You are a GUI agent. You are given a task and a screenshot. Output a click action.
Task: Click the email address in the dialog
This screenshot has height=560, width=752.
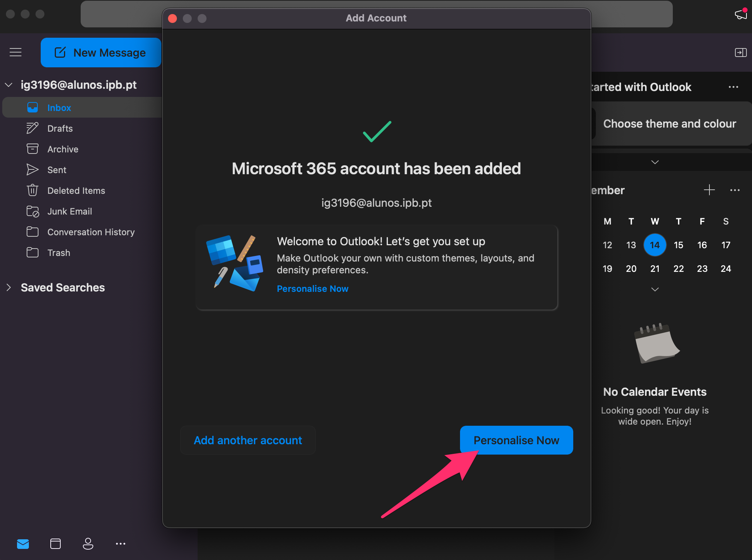click(376, 203)
